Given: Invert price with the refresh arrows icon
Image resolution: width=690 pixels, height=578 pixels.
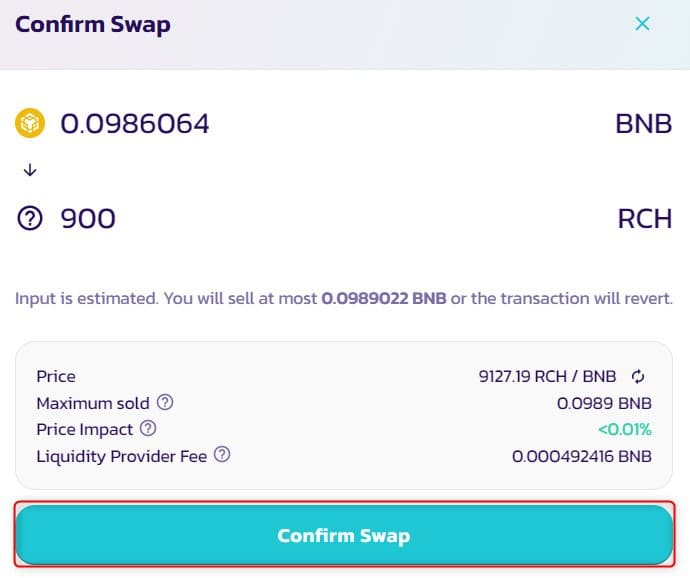Looking at the screenshot, I should pyautogui.click(x=638, y=376).
